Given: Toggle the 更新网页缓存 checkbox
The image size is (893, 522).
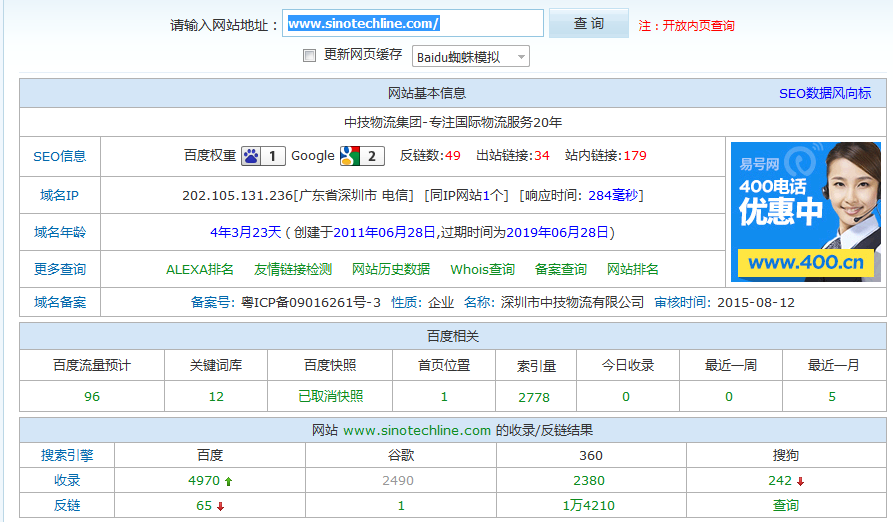Looking at the screenshot, I should coord(310,56).
